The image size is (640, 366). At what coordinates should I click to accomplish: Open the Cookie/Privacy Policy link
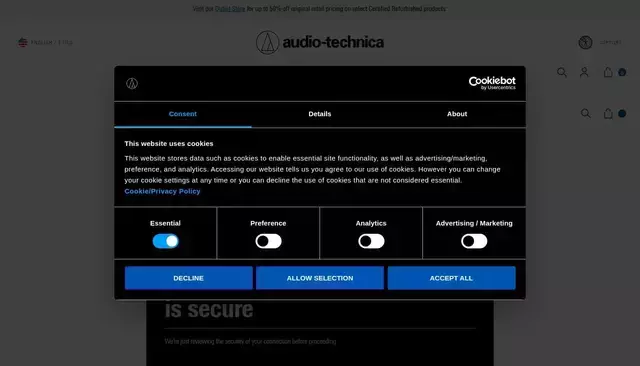(x=162, y=191)
